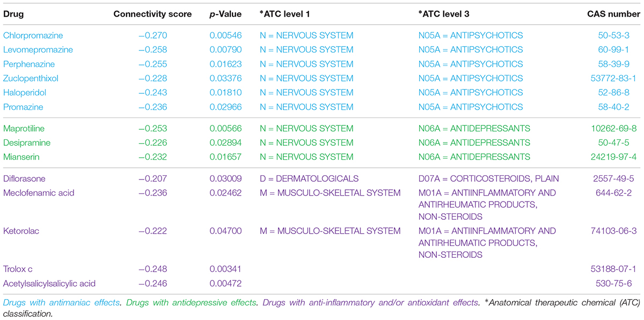The image size is (644, 320).
Task: Select the Desipramine drug cell
Action: (x=27, y=143)
